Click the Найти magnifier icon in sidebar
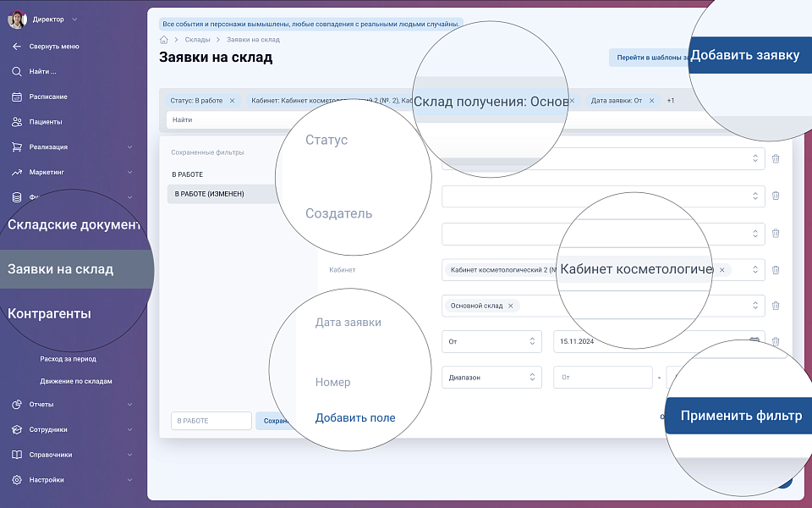 pos(17,71)
